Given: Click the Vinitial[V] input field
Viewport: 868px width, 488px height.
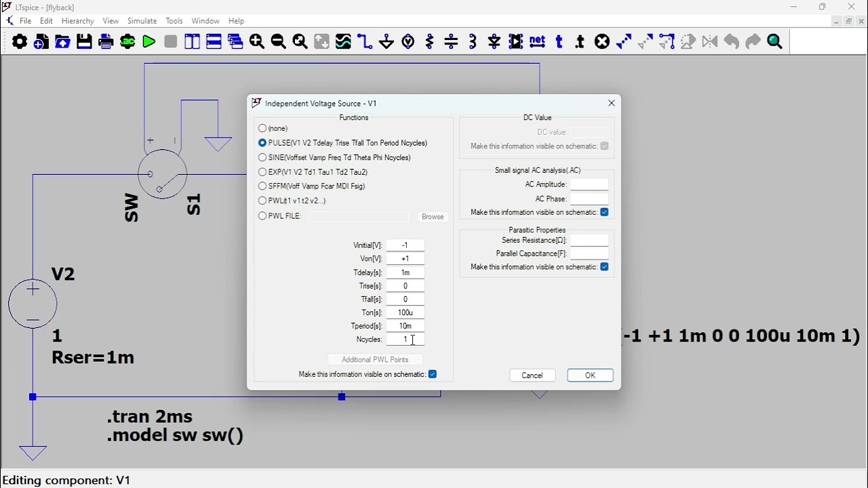Looking at the screenshot, I should click(x=406, y=245).
